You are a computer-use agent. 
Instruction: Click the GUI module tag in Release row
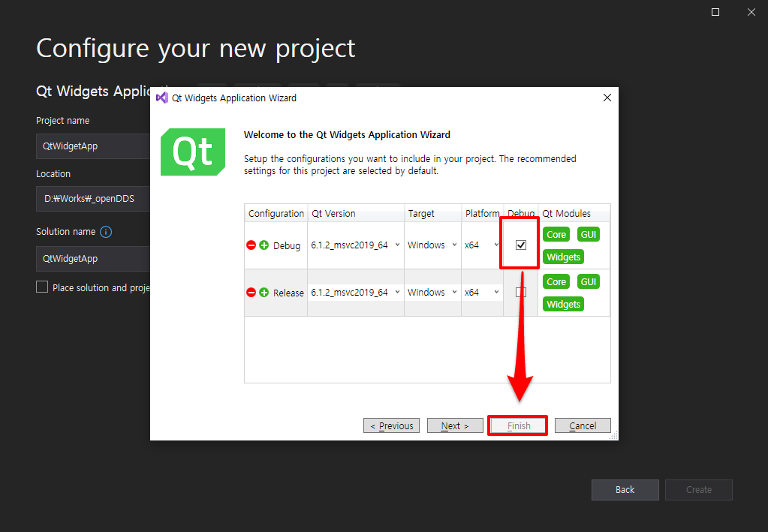click(589, 282)
